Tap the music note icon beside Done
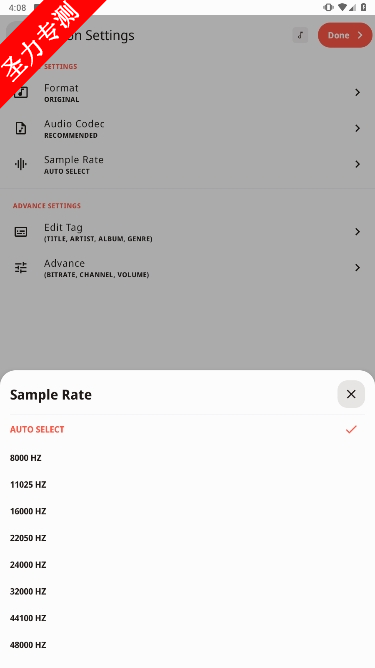Viewport: 375px width, 668px height. pyautogui.click(x=300, y=35)
